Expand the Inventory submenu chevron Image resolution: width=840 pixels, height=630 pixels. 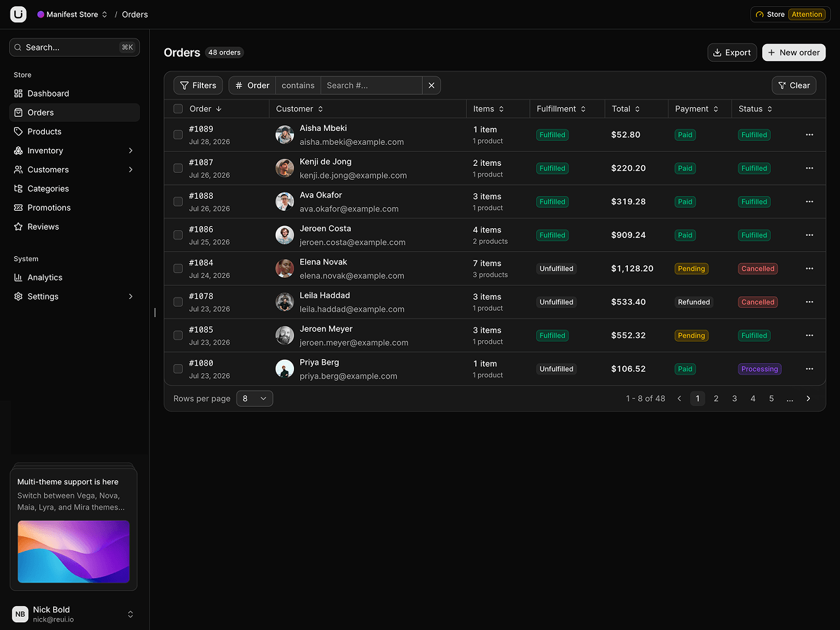[x=131, y=150]
